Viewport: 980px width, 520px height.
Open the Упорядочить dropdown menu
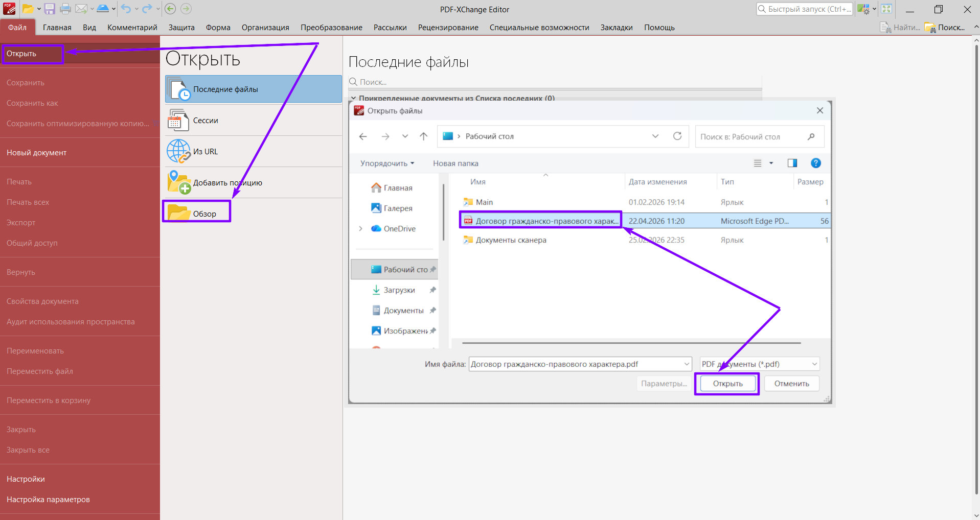[387, 163]
